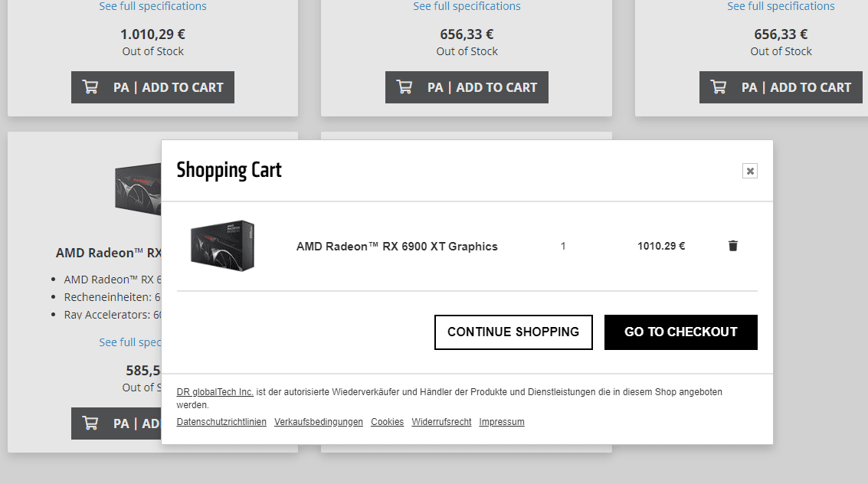Viewport: 868px width, 484px height.
Task: Open the Cookies link in the cart footer
Action: pyautogui.click(x=387, y=422)
